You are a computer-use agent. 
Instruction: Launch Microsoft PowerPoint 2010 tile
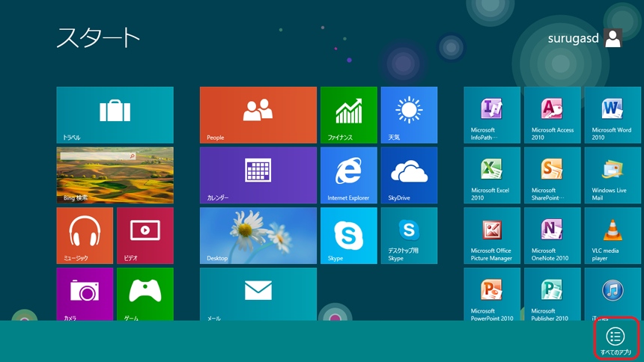[492, 294]
